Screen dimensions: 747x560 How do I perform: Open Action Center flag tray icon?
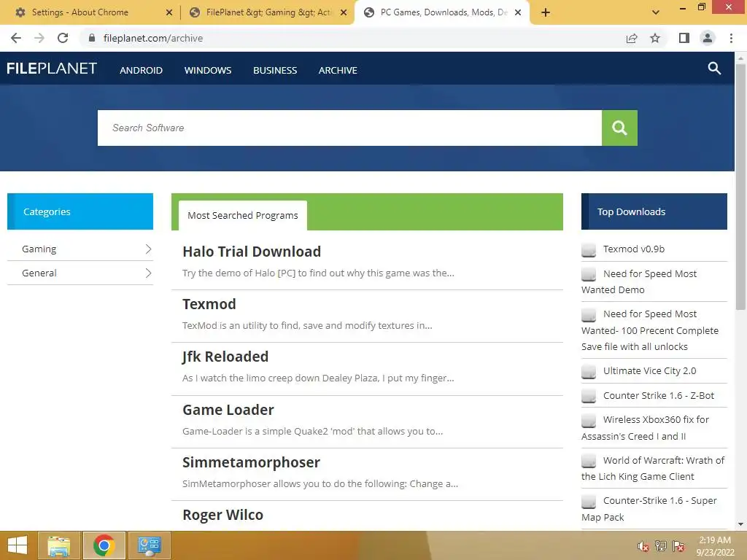[678, 546]
